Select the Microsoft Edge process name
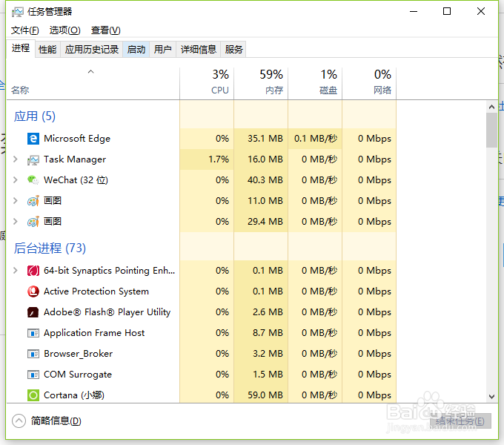This screenshot has width=504, height=445. point(77,139)
